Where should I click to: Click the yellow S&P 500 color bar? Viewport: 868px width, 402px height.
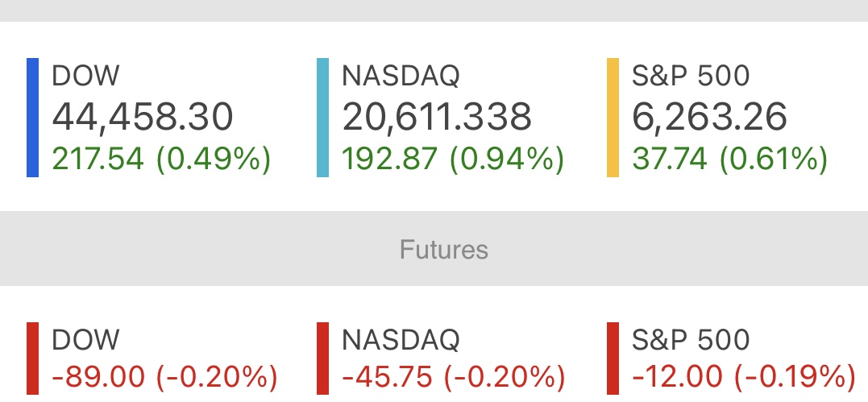(613, 118)
